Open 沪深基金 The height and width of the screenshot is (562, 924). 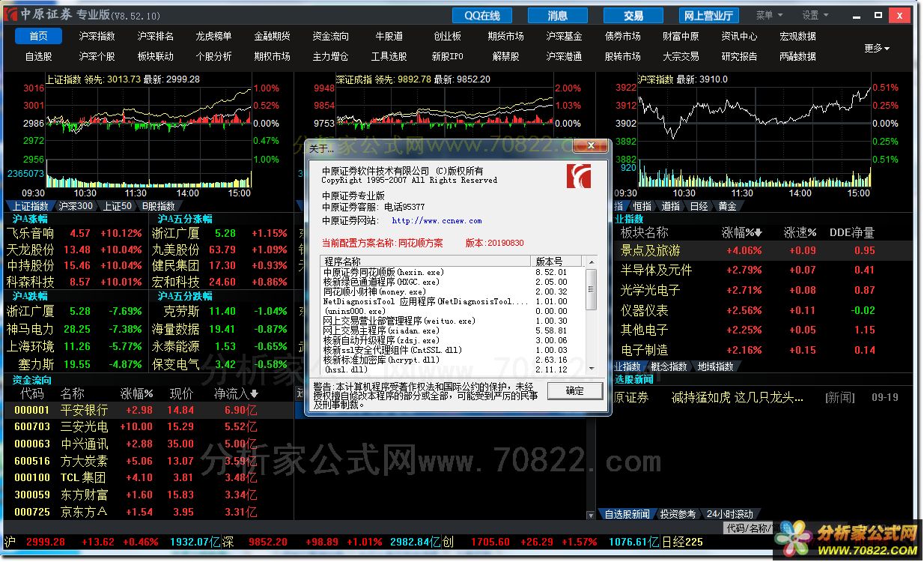565,36
